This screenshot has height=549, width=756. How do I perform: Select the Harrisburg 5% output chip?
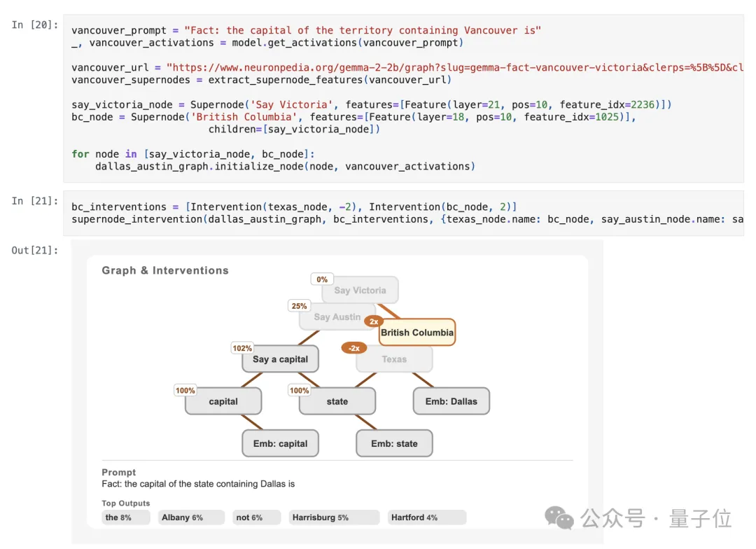point(334,517)
